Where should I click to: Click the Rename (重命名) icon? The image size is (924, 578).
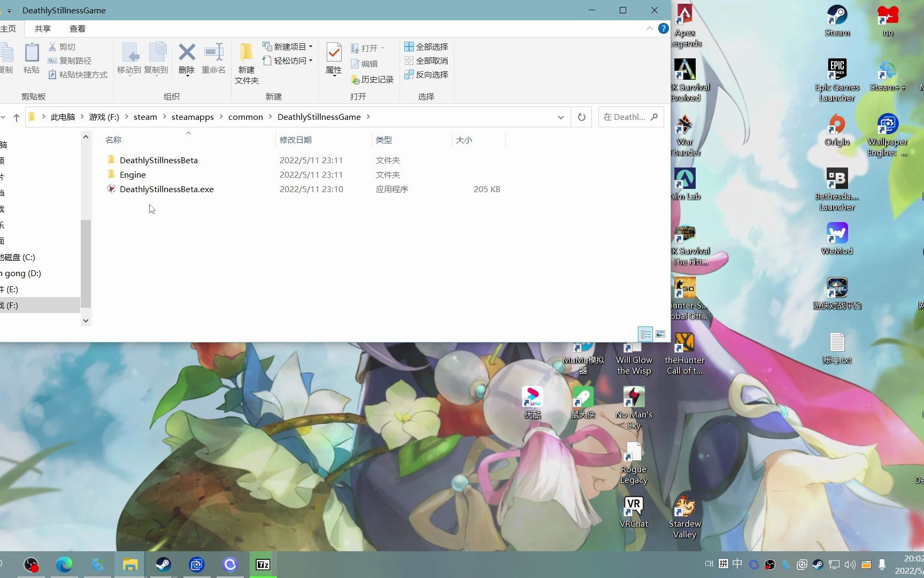coord(213,58)
